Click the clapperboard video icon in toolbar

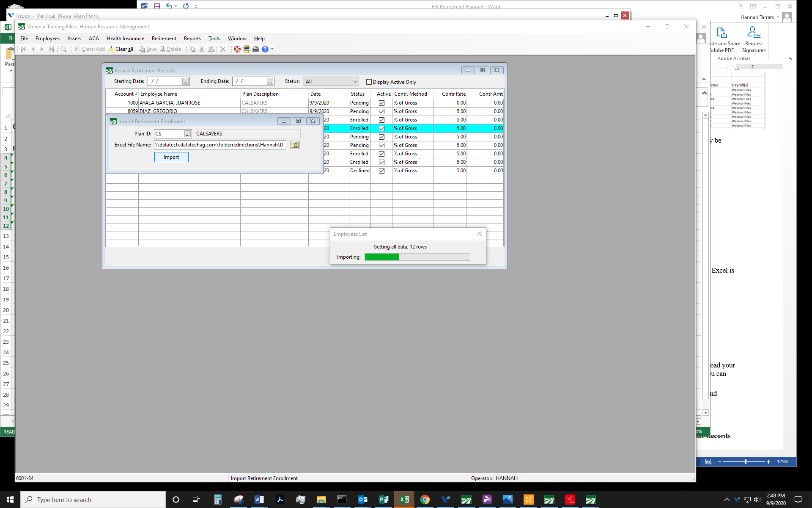pos(256,49)
